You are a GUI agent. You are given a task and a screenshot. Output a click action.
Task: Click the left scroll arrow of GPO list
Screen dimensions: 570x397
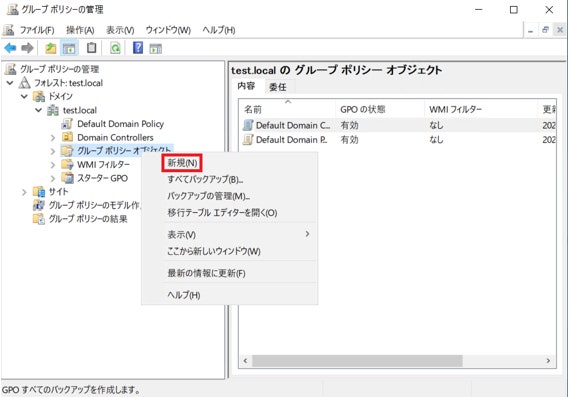[x=246, y=361]
